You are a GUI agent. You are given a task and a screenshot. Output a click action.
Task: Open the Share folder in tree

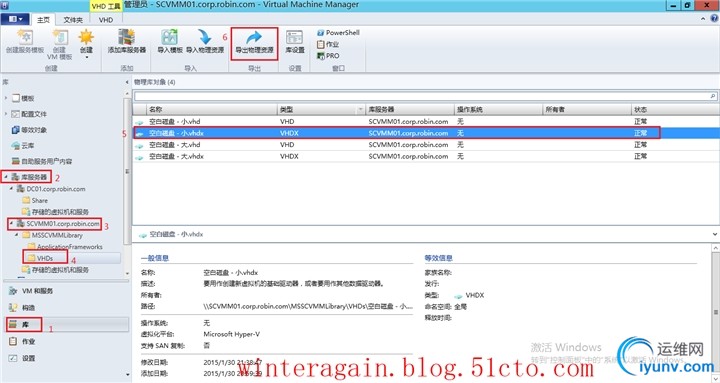pyautogui.click(x=35, y=200)
